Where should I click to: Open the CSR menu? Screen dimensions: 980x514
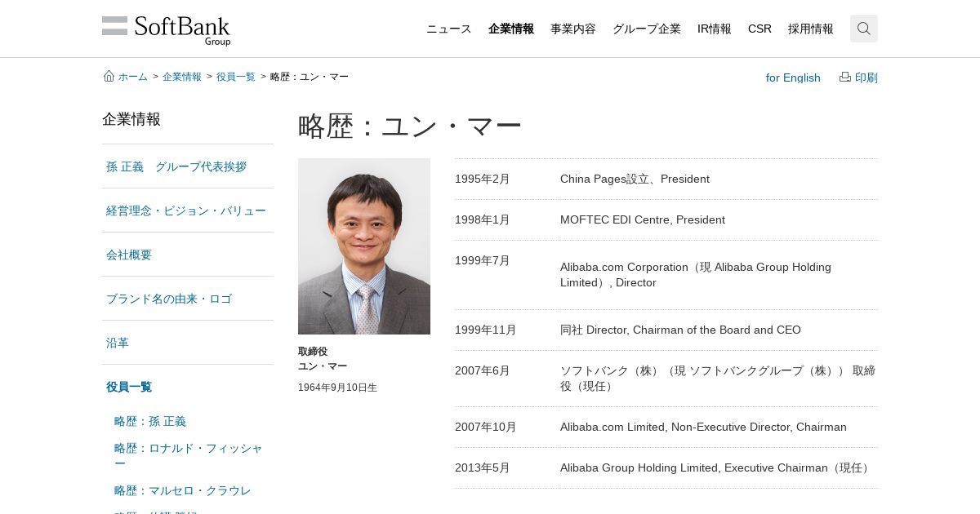tap(759, 29)
